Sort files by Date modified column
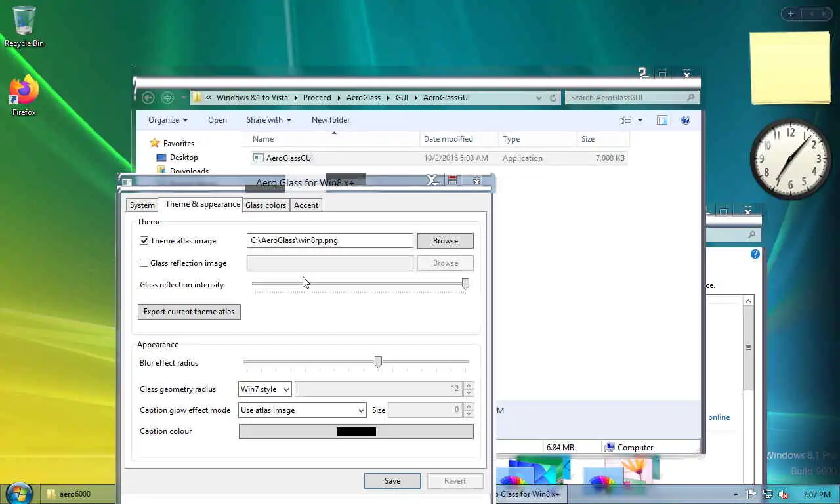 coord(459,139)
